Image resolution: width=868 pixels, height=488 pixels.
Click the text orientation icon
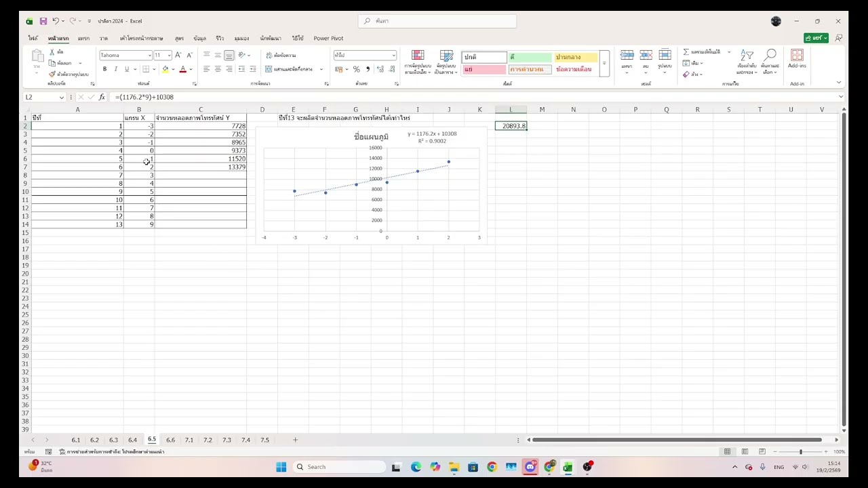[x=242, y=55]
